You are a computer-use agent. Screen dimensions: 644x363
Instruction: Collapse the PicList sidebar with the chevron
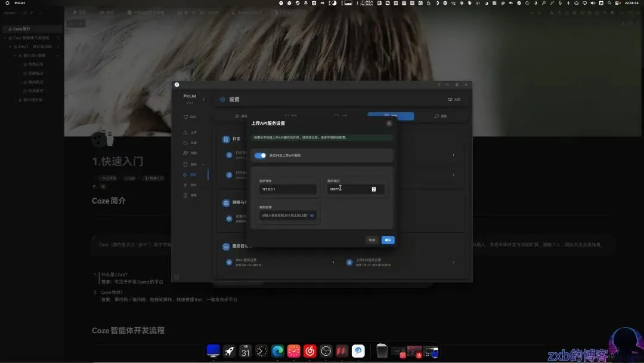pos(204,99)
